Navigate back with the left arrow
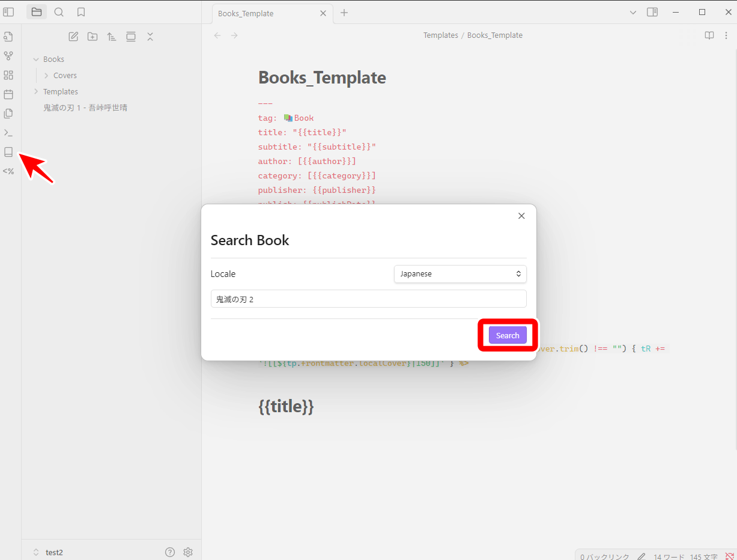Image resolution: width=737 pixels, height=560 pixels. [x=217, y=35]
